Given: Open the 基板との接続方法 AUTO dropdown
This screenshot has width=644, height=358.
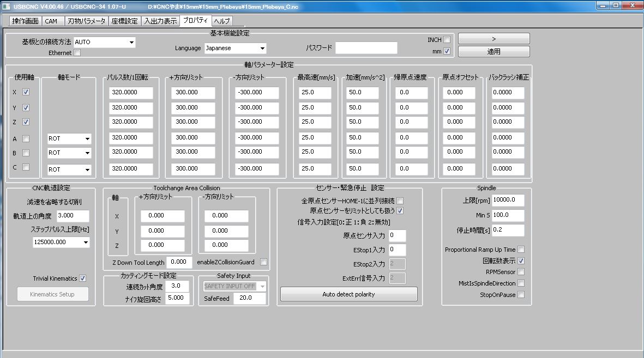Looking at the screenshot, I should [x=104, y=42].
